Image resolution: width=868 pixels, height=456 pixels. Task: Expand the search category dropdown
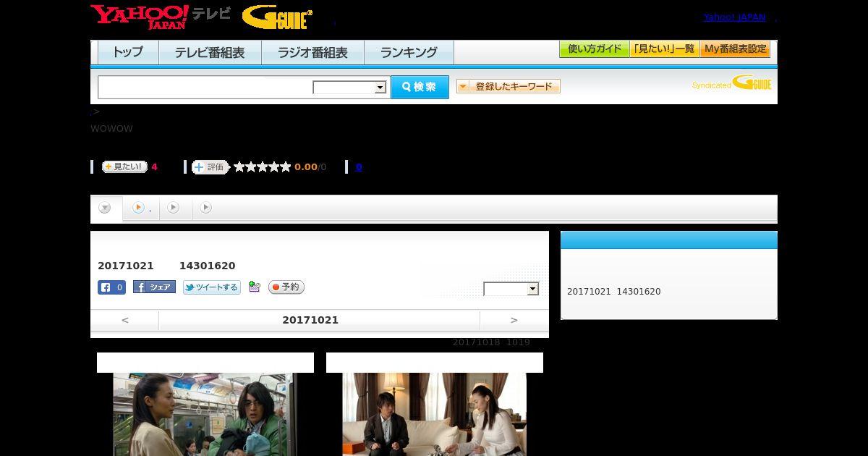(x=349, y=88)
